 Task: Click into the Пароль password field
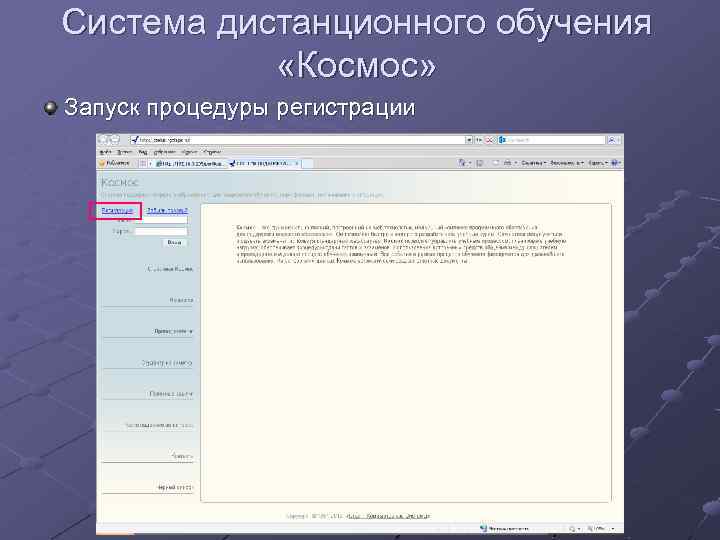[161, 231]
